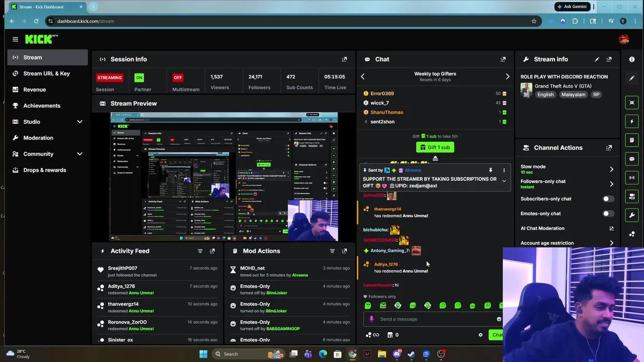Pop out the Chat panel
Viewport: 644px width, 362px height.
[x=503, y=59]
